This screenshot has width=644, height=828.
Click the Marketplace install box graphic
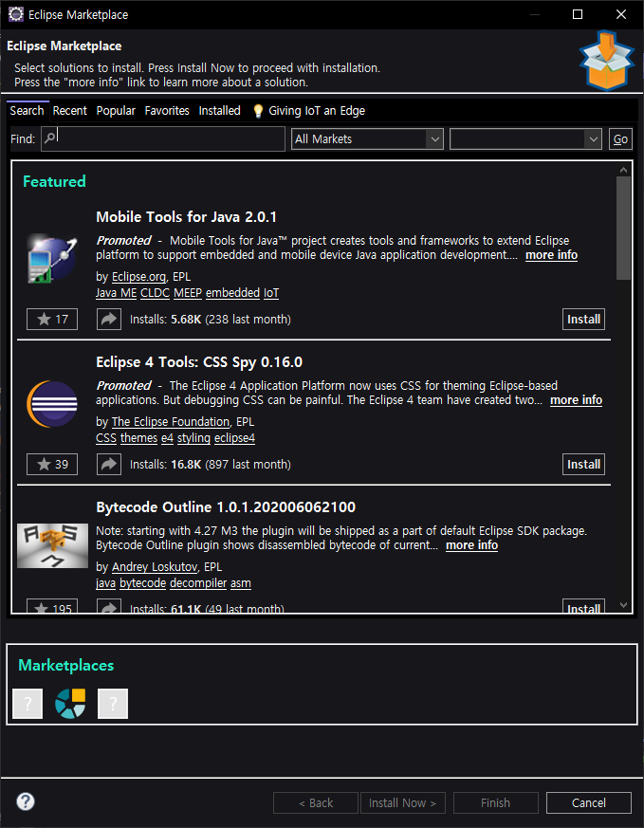pyautogui.click(x=606, y=61)
